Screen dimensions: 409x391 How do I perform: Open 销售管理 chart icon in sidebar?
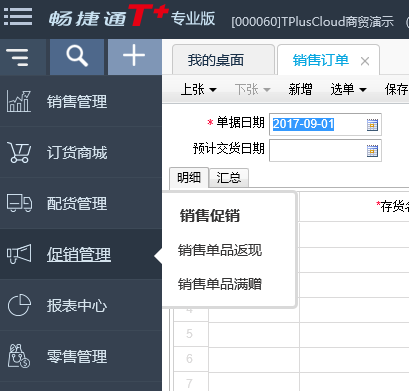click(19, 101)
